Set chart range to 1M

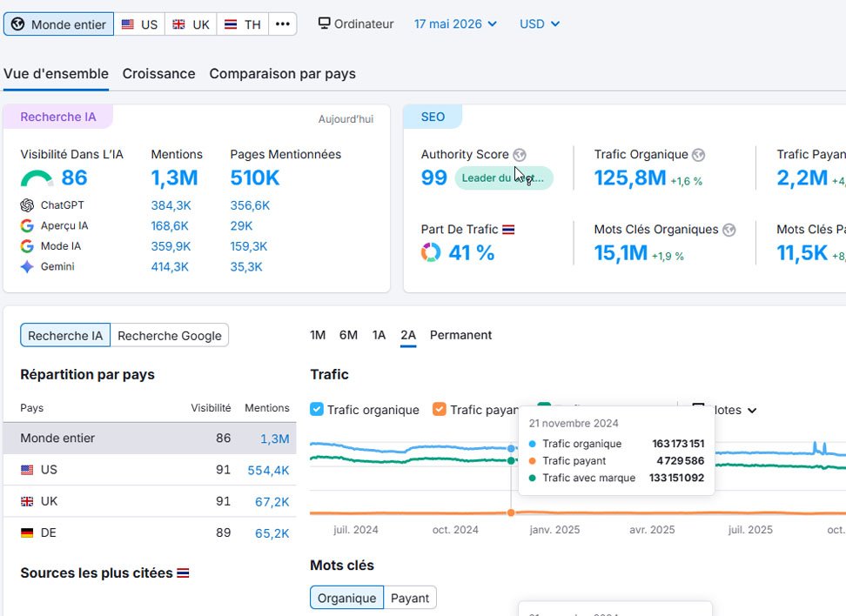318,335
